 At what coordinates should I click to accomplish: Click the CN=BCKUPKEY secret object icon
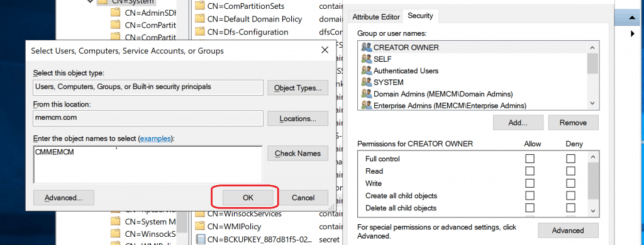[x=200, y=239]
